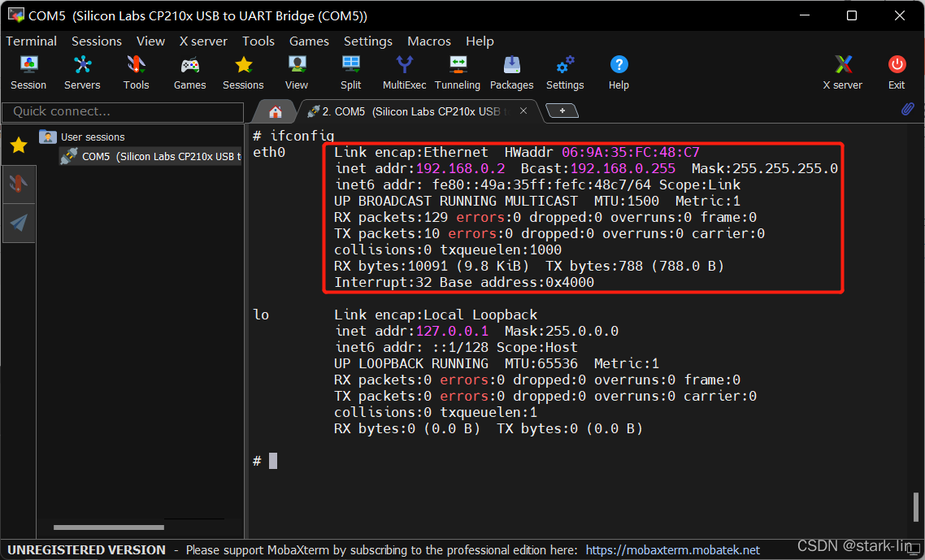Open the Settings gears toolbar icon
The width and height of the screenshot is (925, 560).
(x=565, y=72)
